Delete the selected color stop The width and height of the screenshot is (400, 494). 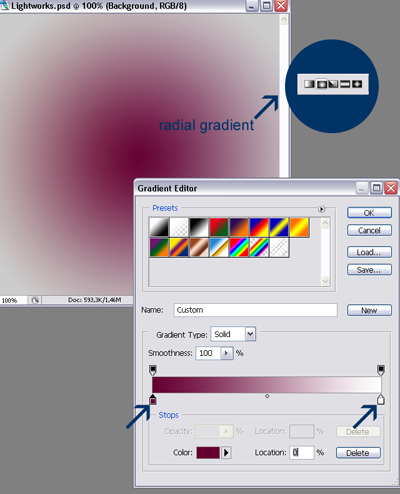358,453
